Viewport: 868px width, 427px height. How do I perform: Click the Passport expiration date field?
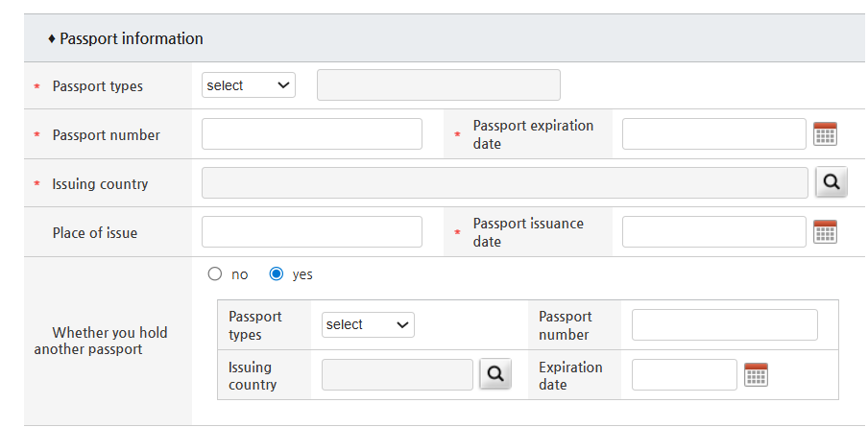[x=714, y=133]
